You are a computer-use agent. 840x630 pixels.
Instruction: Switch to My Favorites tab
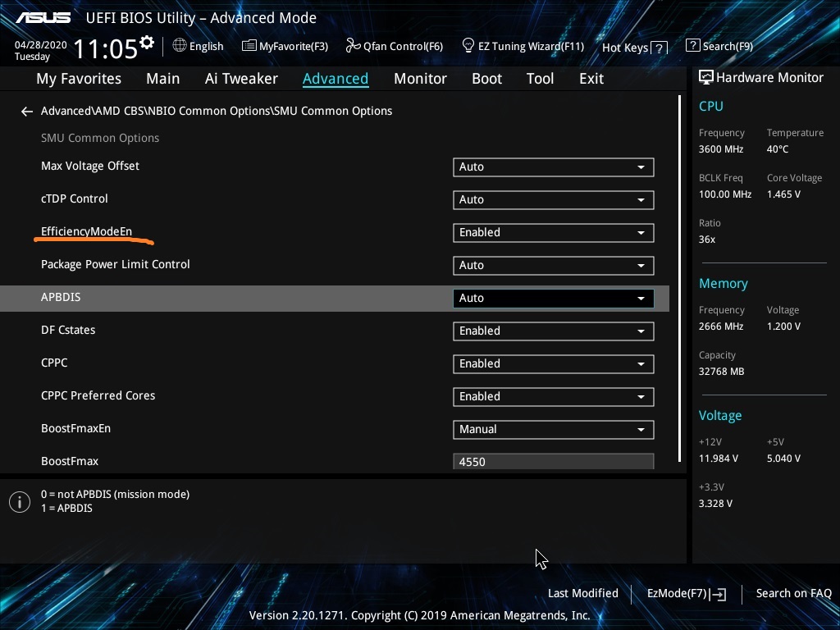[79, 79]
